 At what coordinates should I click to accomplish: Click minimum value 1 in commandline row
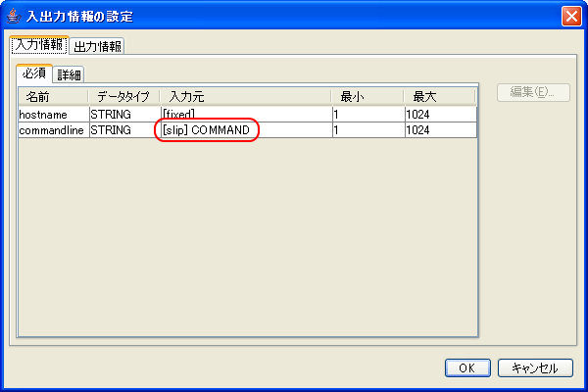[x=368, y=130]
